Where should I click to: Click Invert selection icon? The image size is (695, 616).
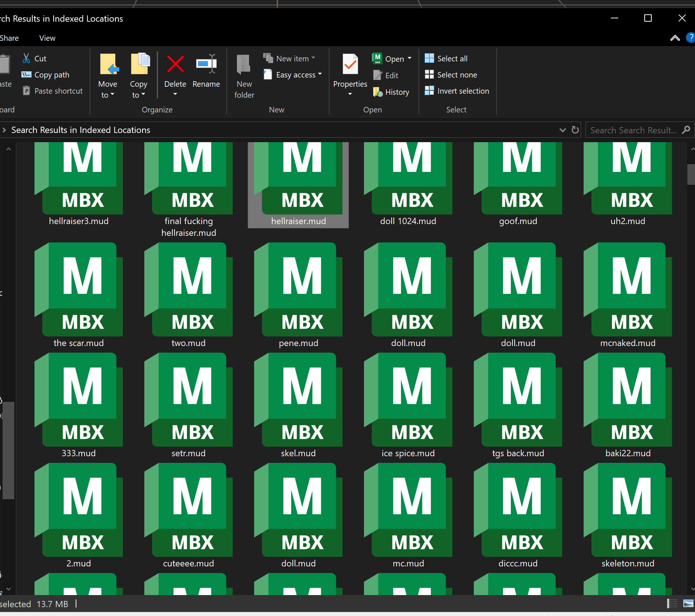[x=429, y=90]
